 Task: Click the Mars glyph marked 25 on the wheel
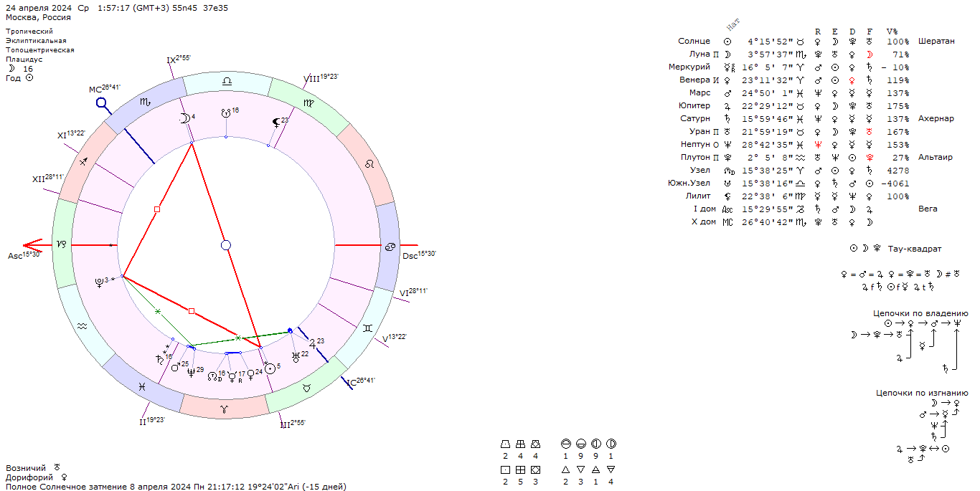[x=175, y=366]
